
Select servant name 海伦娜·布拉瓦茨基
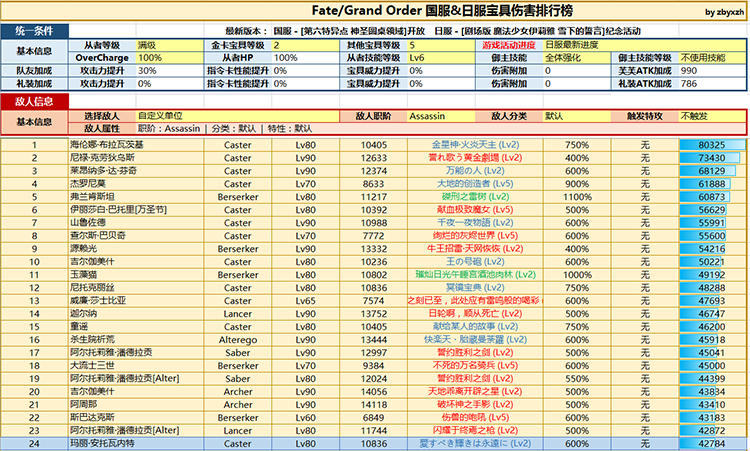pyautogui.click(x=107, y=145)
